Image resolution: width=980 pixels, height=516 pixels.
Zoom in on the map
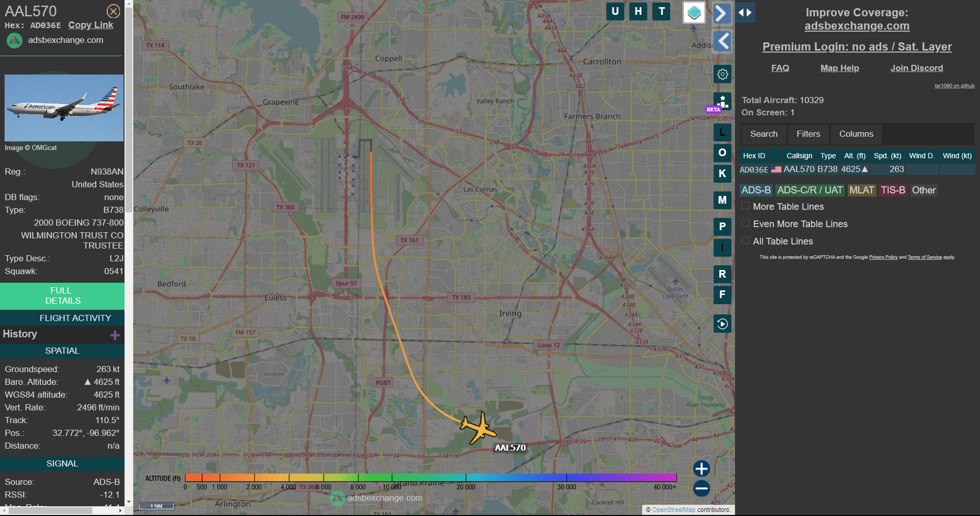coord(701,469)
